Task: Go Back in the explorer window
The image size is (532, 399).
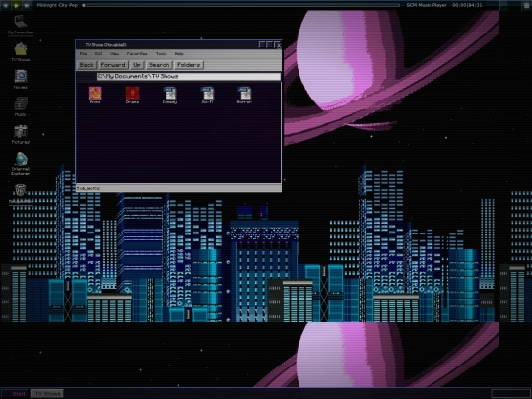Action: (87, 65)
